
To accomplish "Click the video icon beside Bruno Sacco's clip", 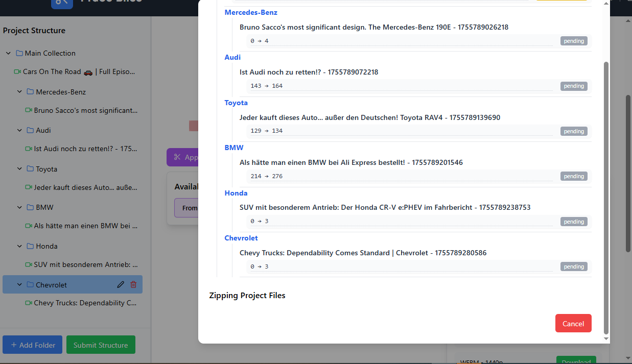I will (x=29, y=110).
